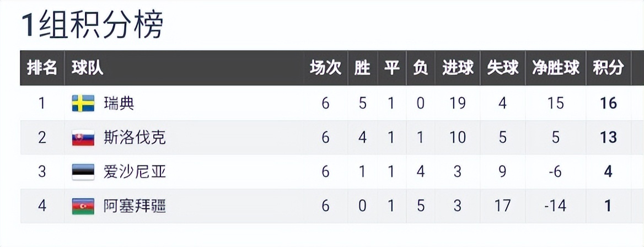Sort by 进球 column header

[x=458, y=68]
